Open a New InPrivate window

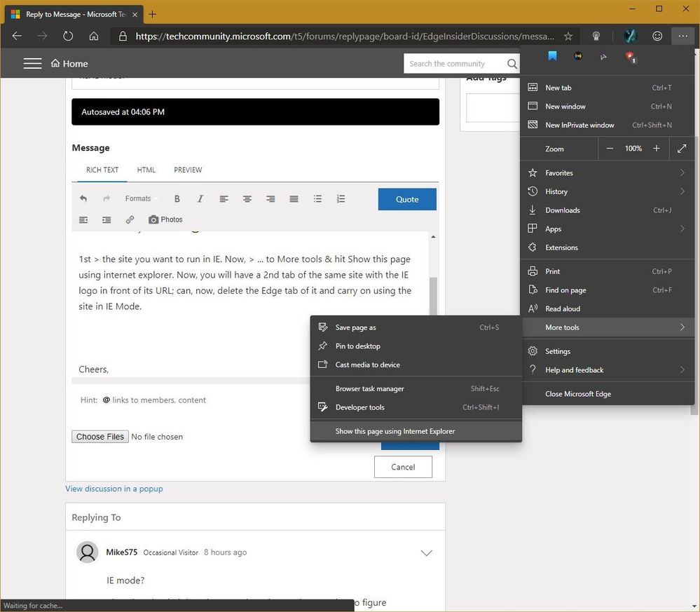608,125
